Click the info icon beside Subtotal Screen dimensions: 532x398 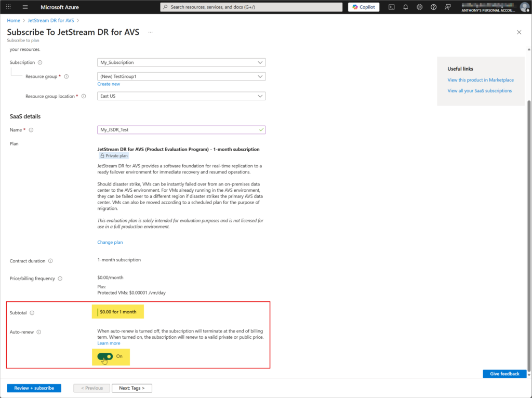pos(32,313)
